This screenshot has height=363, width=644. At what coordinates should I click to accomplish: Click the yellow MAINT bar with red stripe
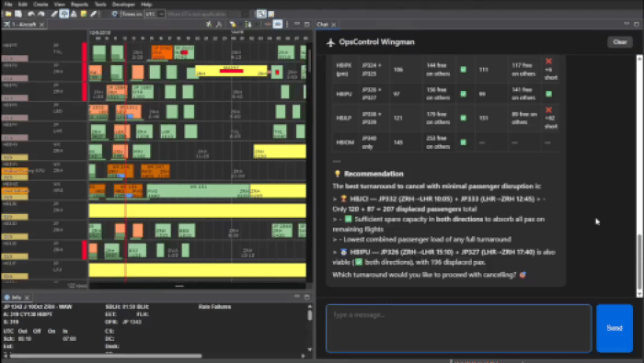pyautogui.click(x=231, y=71)
